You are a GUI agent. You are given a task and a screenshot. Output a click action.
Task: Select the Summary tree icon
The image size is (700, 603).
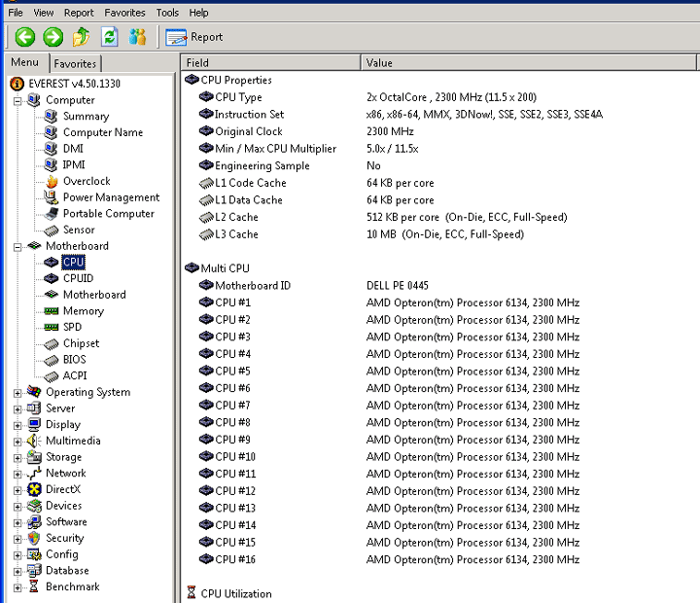point(51,116)
